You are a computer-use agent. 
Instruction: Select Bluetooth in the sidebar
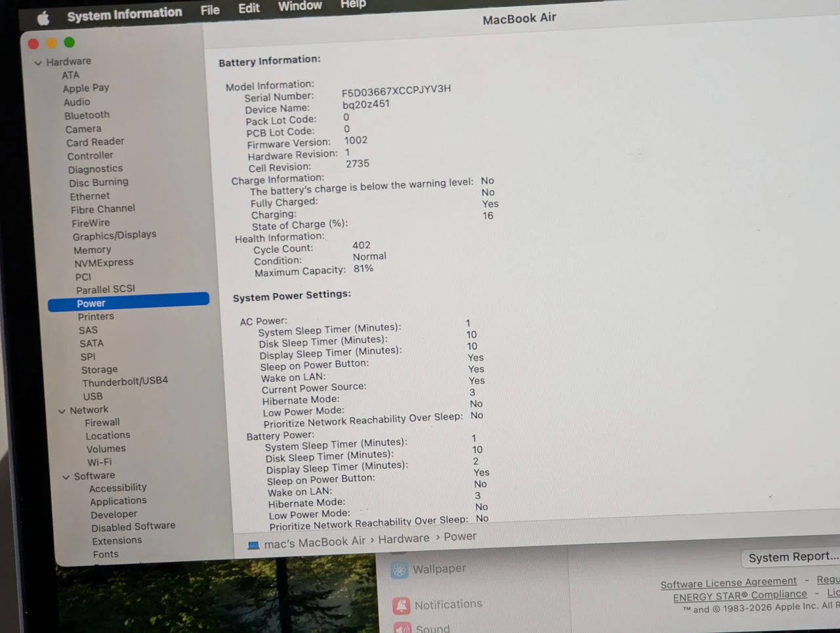point(87,116)
